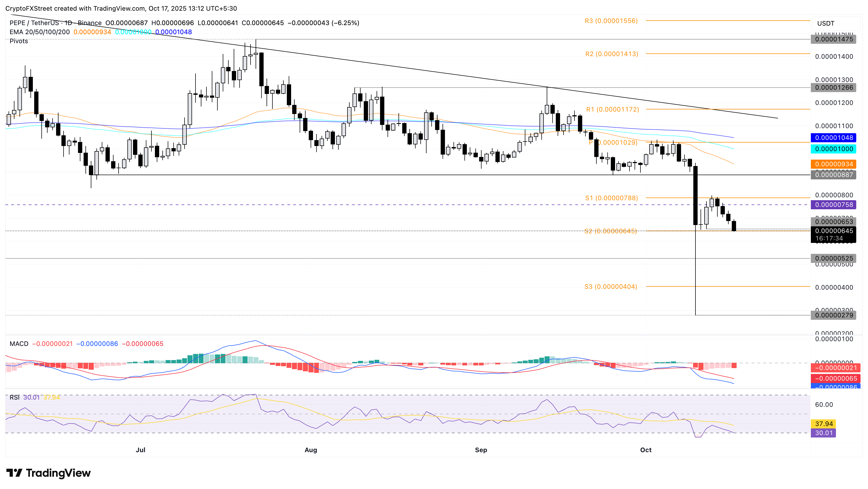Image resolution: width=868 pixels, height=489 pixels.
Task: Click the orange 0.00000934 EMA price tag
Action: 834,164
